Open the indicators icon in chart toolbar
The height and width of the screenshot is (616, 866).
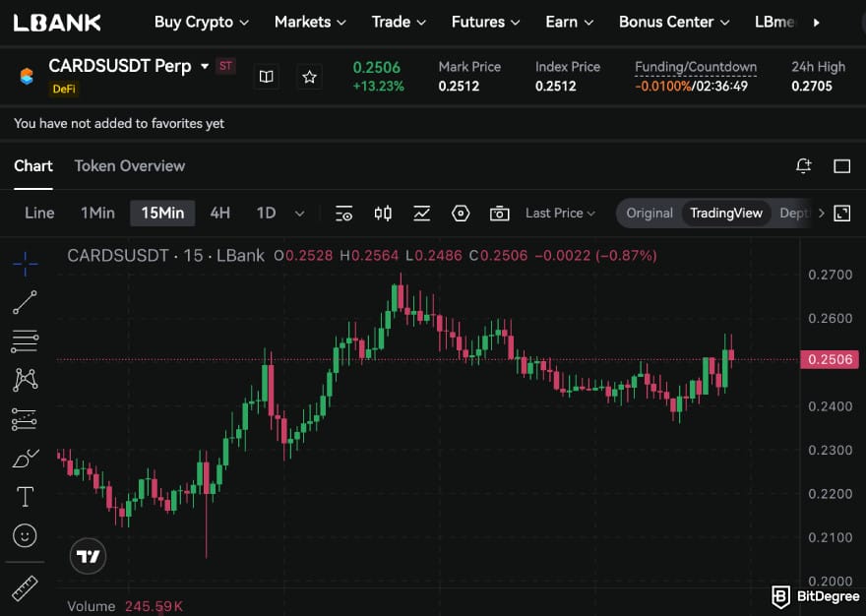pyautogui.click(x=422, y=214)
